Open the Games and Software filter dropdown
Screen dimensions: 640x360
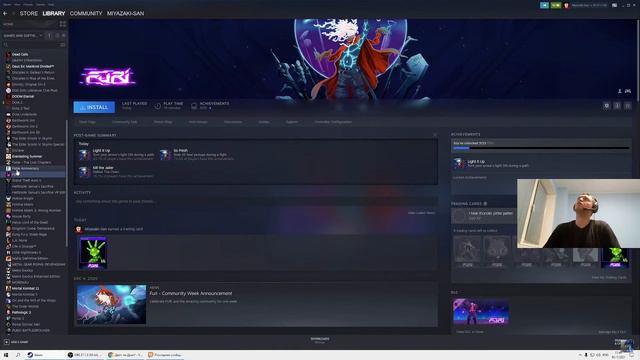(x=23, y=36)
